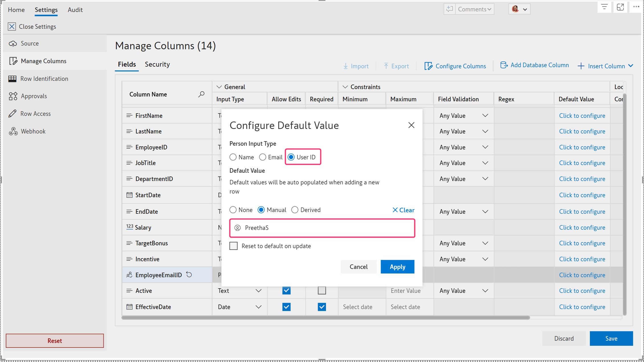Switch to the Security tab
This screenshot has width=644, height=362.
click(x=157, y=64)
